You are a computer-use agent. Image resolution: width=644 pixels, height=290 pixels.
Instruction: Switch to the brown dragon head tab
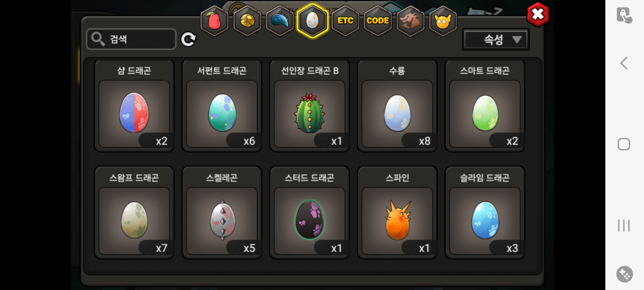coord(410,21)
